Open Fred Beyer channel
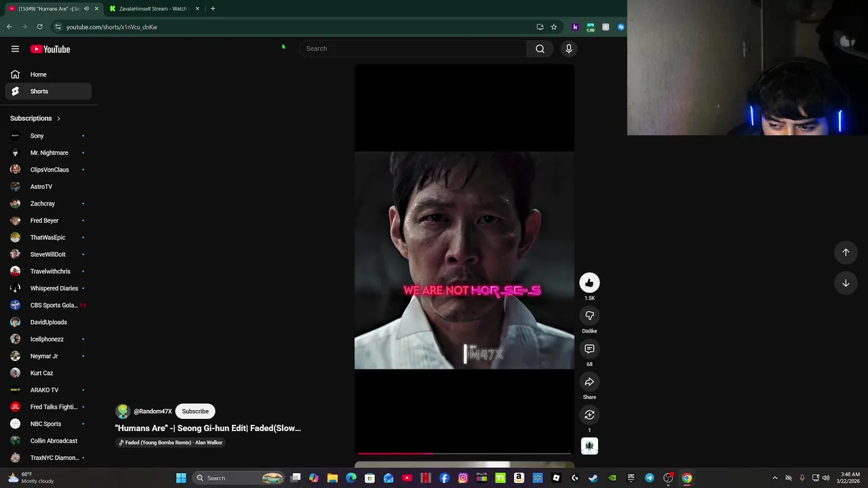Screen dimensions: 868x488 pyautogui.click(x=48, y=220)
